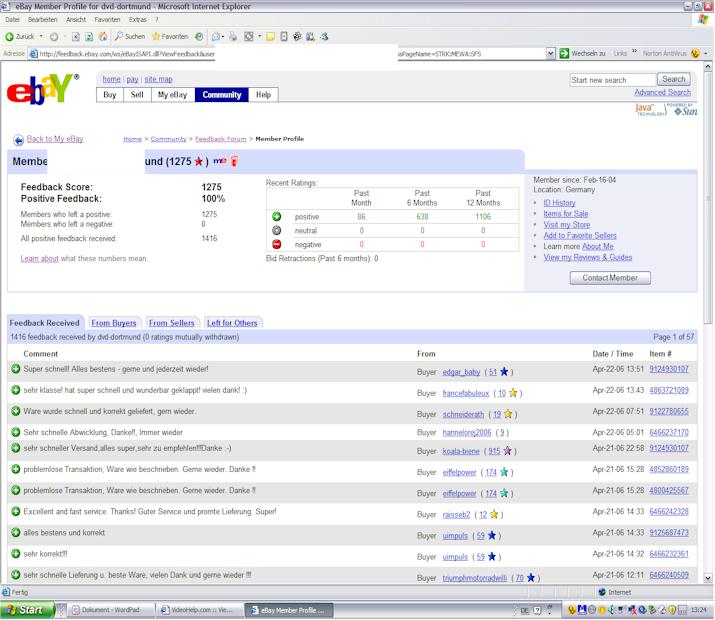Click edgar_baby's blue star icon

click(504, 372)
